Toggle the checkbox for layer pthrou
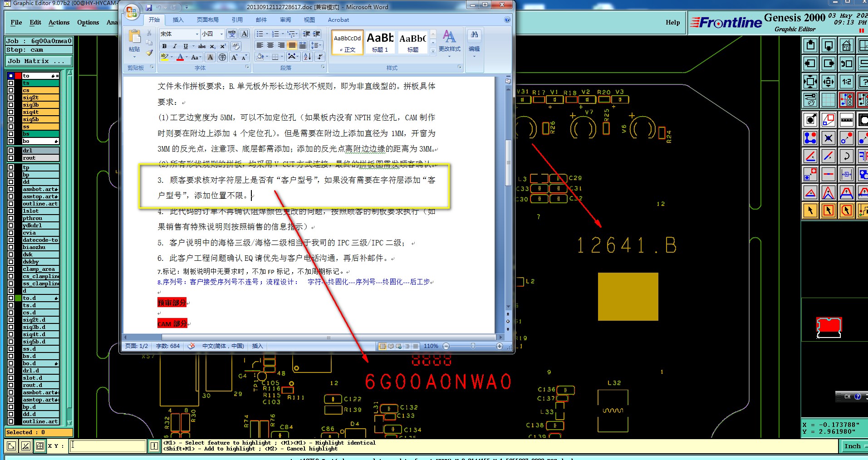 tap(11, 218)
